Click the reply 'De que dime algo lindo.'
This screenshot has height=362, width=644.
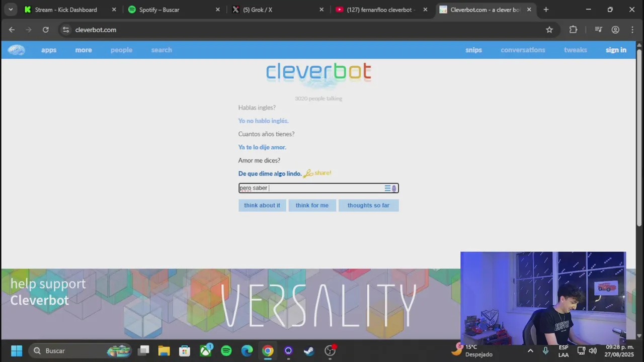[x=270, y=173]
